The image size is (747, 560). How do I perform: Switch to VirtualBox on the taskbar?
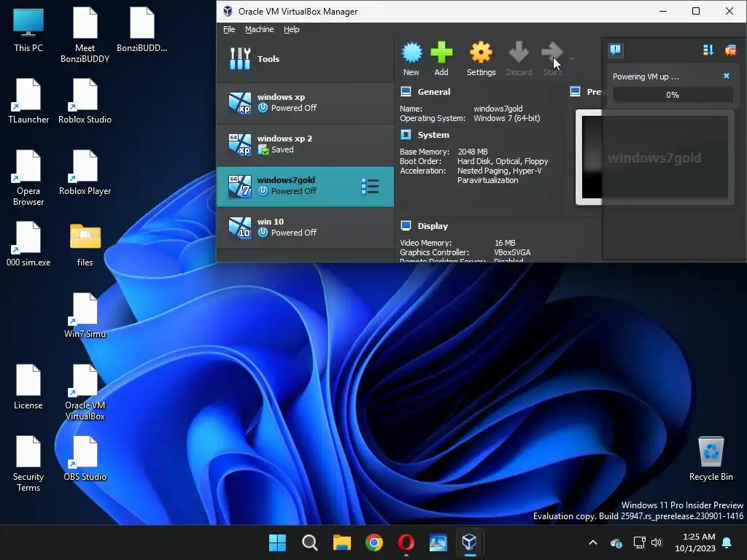coord(470,542)
